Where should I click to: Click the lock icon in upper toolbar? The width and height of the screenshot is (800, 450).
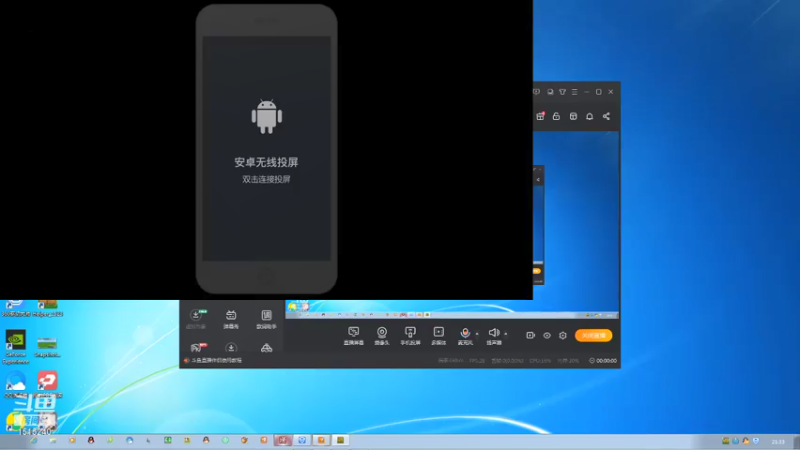pos(556,116)
